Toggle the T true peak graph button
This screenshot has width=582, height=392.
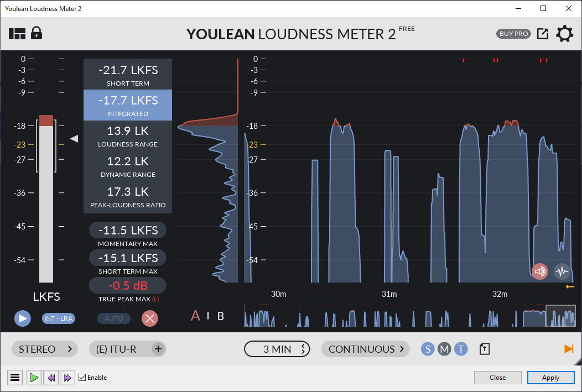coord(461,349)
